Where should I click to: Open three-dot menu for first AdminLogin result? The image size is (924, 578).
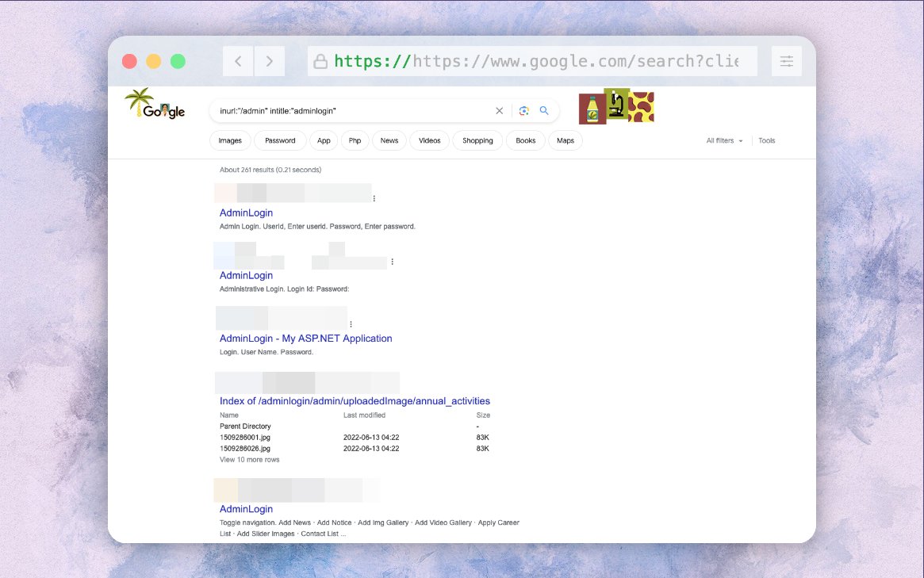(374, 198)
